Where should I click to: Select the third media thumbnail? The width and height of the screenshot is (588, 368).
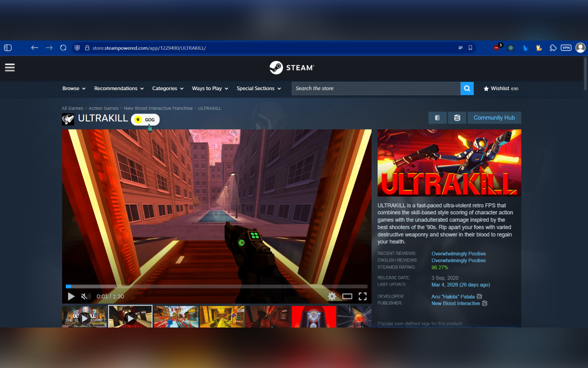pyautogui.click(x=176, y=317)
